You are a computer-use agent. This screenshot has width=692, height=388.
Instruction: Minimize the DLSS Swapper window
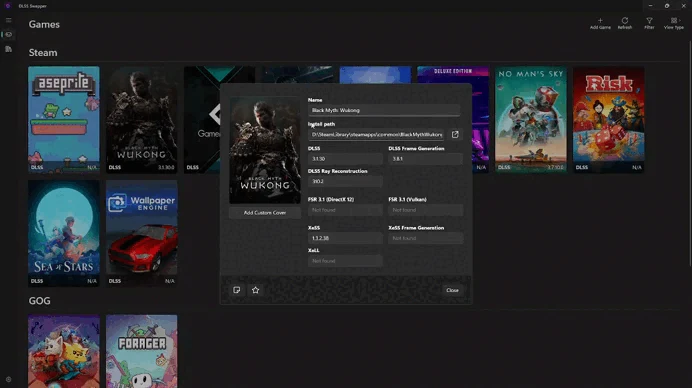coord(651,6)
